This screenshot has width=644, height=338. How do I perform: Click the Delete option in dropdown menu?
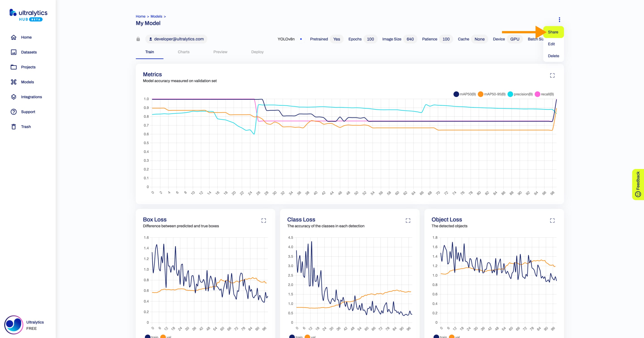pyautogui.click(x=553, y=56)
